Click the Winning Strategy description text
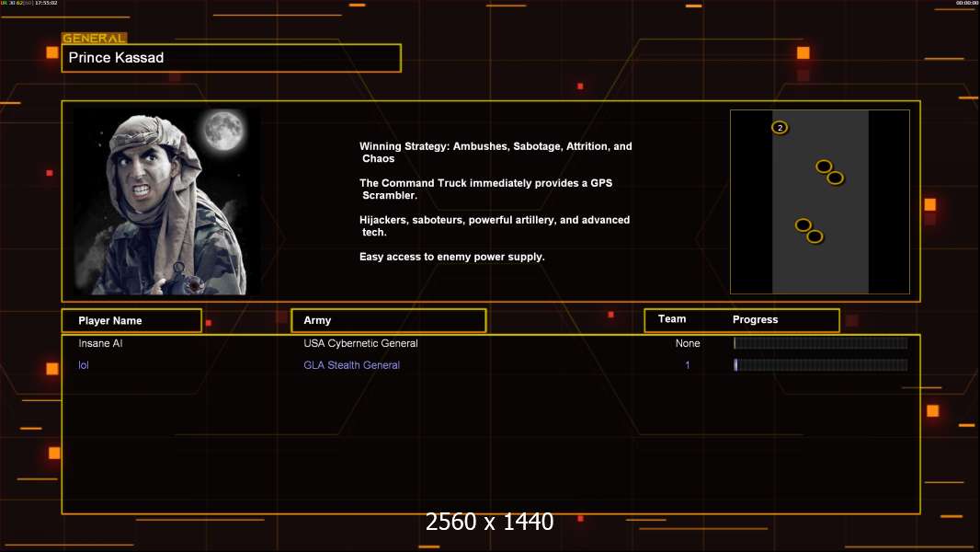The image size is (980, 552). (496, 153)
